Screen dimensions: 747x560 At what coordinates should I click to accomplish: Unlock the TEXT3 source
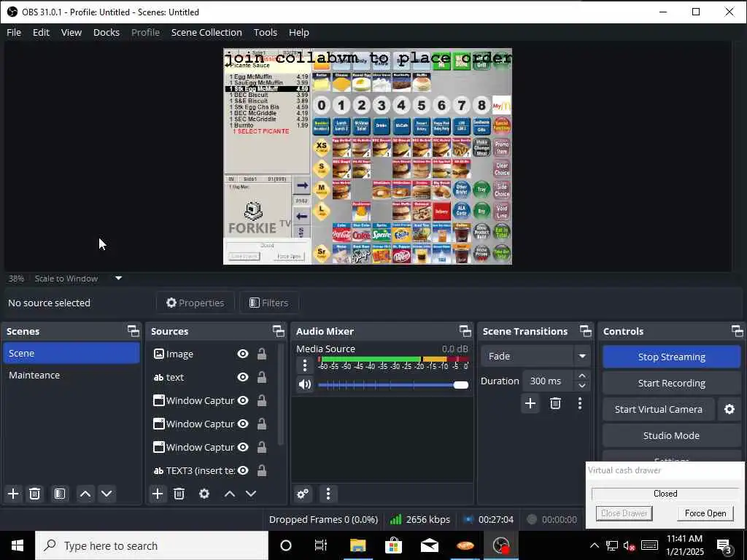pyautogui.click(x=262, y=470)
